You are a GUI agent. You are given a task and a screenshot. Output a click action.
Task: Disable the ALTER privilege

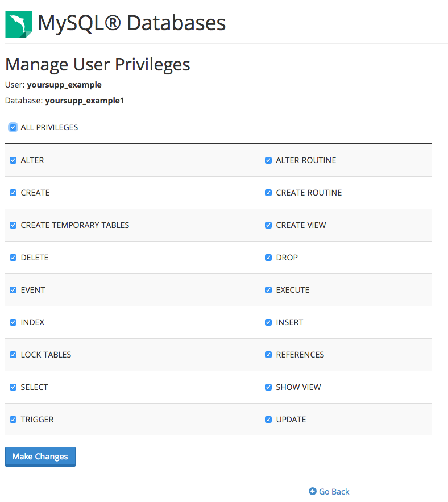pyautogui.click(x=13, y=160)
